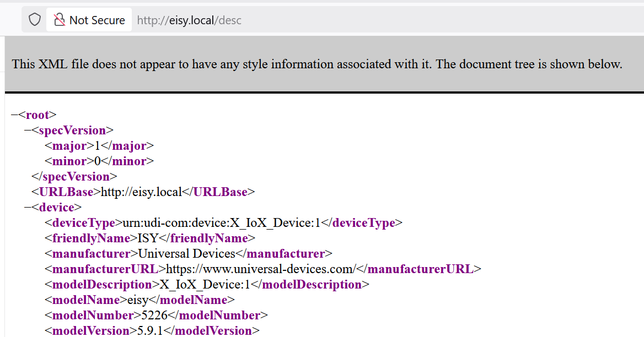Collapse the device XML node
Viewport: 644px width, 337px height.
point(28,208)
